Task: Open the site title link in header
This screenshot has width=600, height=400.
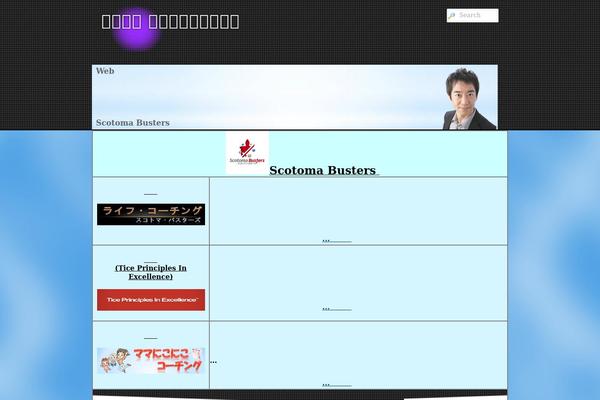Action: (170, 22)
